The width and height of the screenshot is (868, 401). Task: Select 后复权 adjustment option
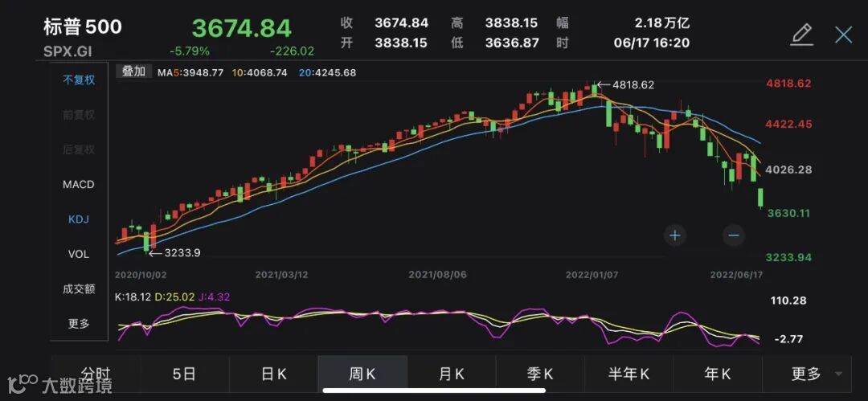pos(79,149)
